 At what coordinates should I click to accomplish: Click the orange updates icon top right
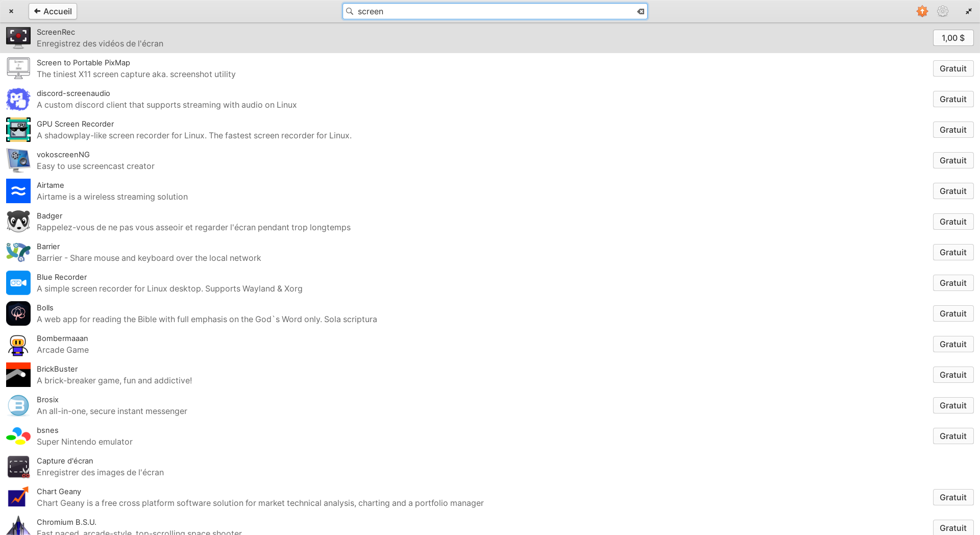tap(922, 11)
